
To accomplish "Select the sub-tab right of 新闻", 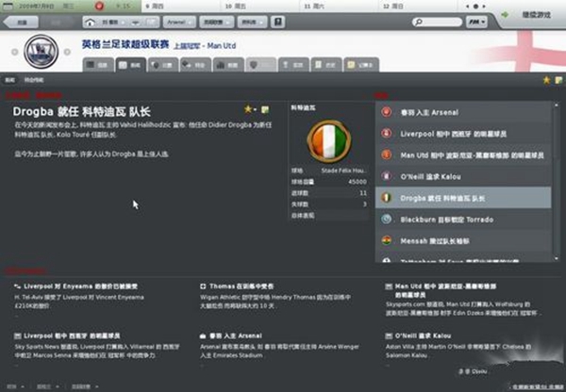I will (x=34, y=80).
